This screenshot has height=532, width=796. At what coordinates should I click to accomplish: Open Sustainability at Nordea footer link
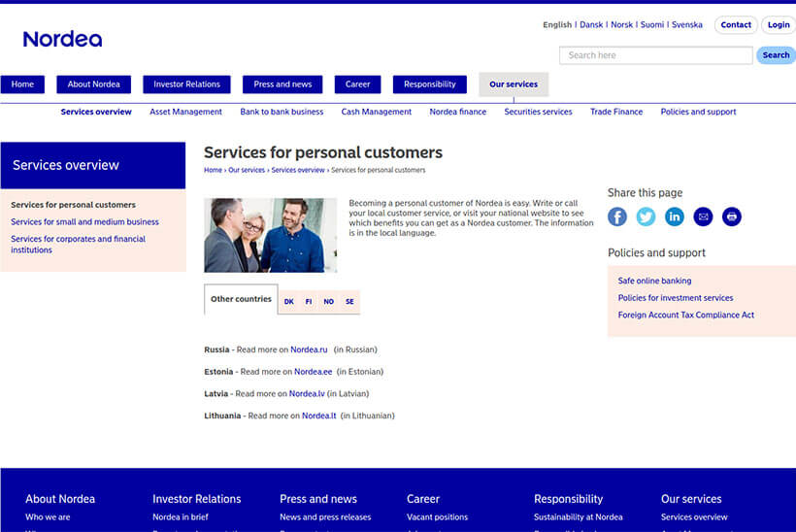pyautogui.click(x=579, y=517)
